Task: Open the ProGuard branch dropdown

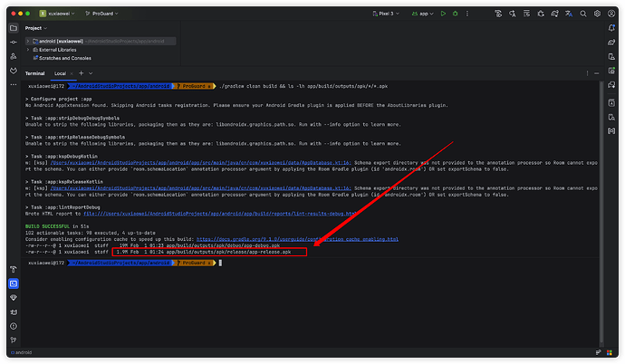Action: click(104, 14)
